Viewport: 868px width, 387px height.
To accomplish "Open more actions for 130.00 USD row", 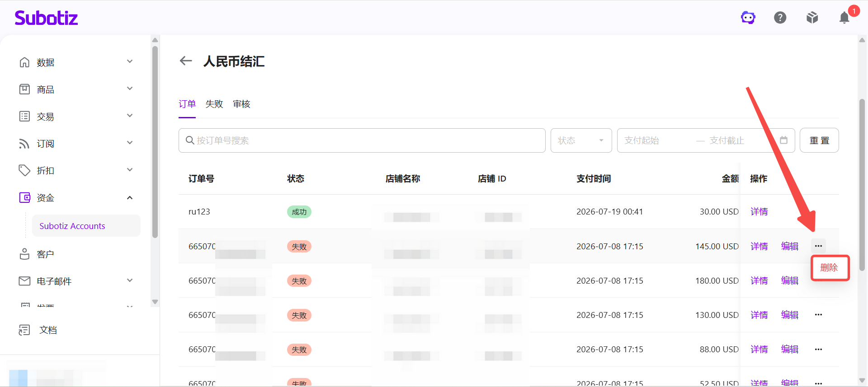I will coord(818,315).
